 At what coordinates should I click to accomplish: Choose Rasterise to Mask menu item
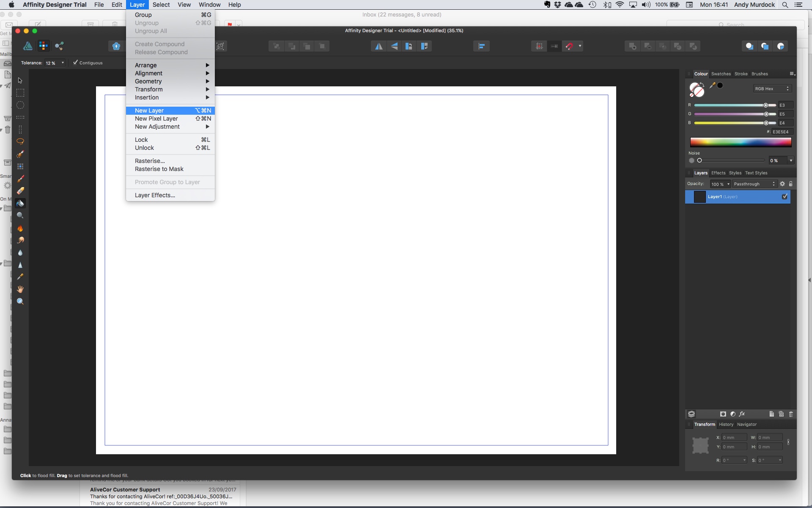170,169
